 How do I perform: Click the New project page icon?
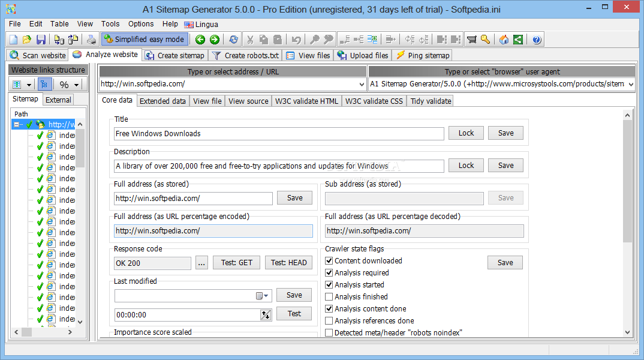tap(14, 40)
